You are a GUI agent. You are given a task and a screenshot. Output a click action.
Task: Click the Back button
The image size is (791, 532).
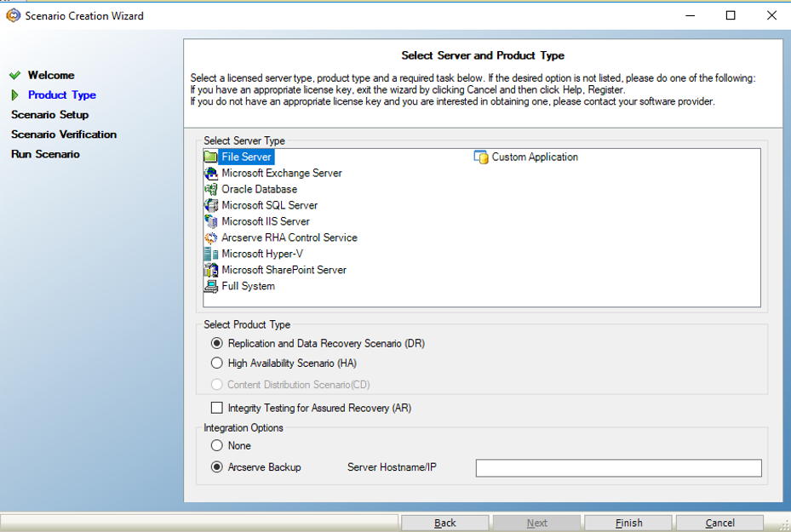[x=445, y=523]
